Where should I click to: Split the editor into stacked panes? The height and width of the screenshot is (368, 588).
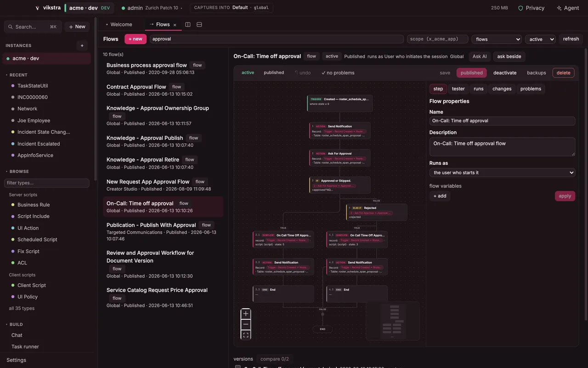coord(199,24)
